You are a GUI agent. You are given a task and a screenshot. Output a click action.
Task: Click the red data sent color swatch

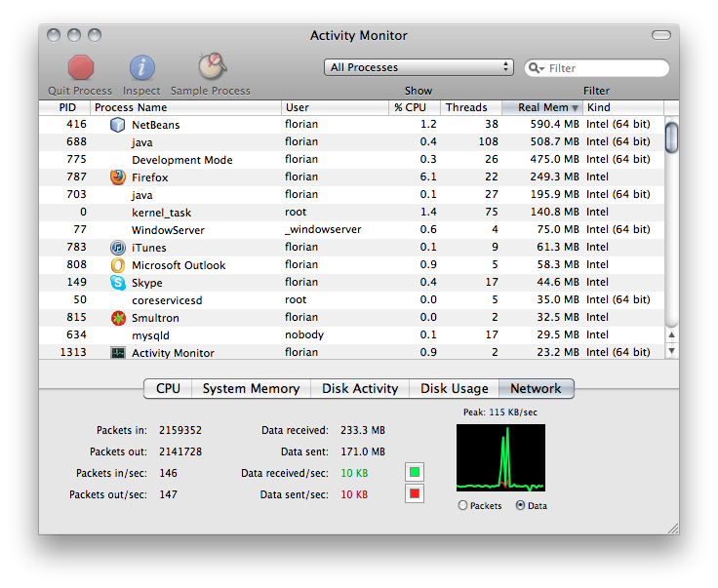[415, 494]
